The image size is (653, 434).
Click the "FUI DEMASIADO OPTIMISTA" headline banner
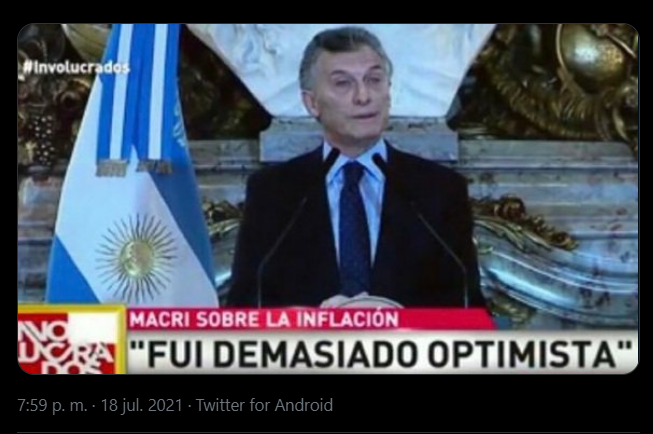[381, 353]
